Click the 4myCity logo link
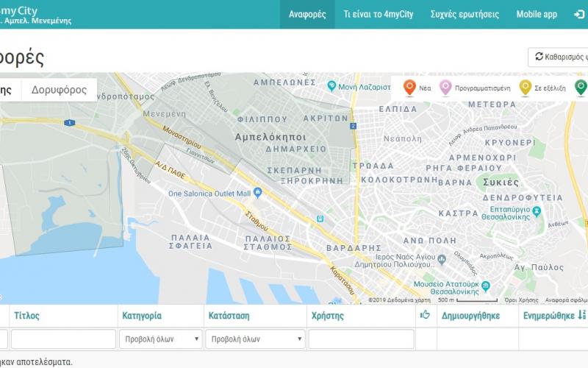Image resolution: width=588 pixels, height=368 pixels. click(x=34, y=15)
